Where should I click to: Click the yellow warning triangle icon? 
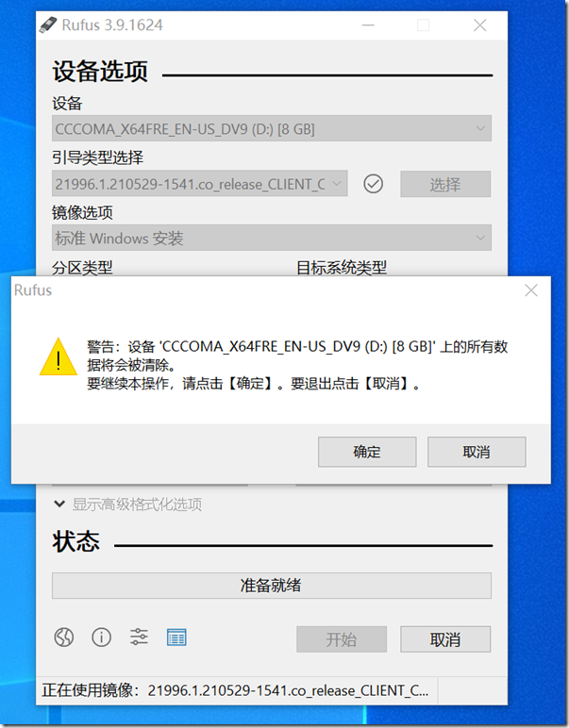click(59, 357)
